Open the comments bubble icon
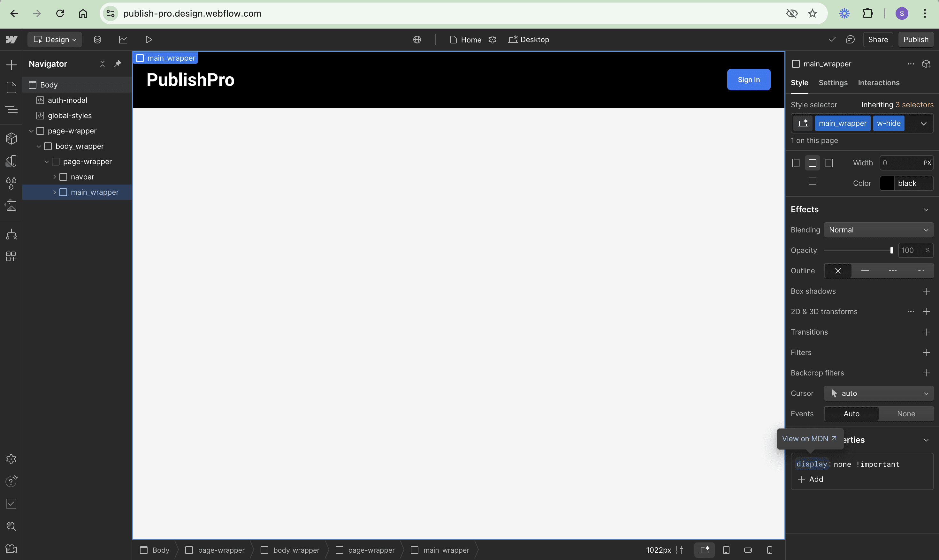The height and width of the screenshot is (560, 939). (850, 40)
